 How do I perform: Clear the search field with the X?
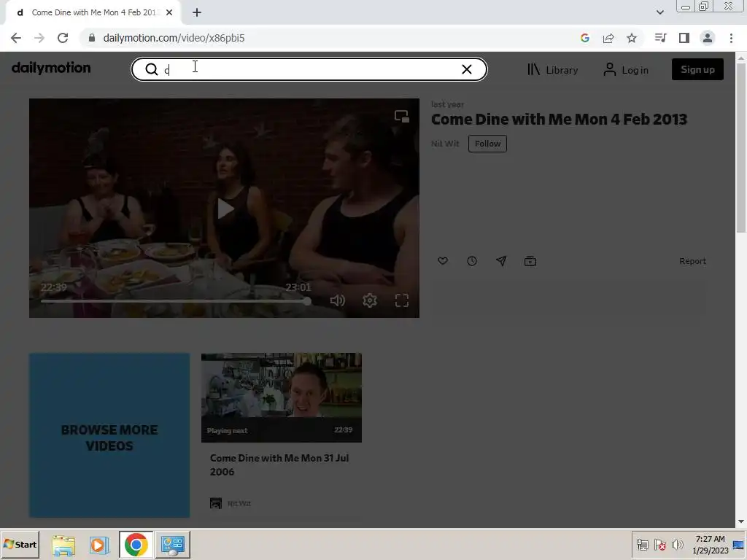click(467, 69)
